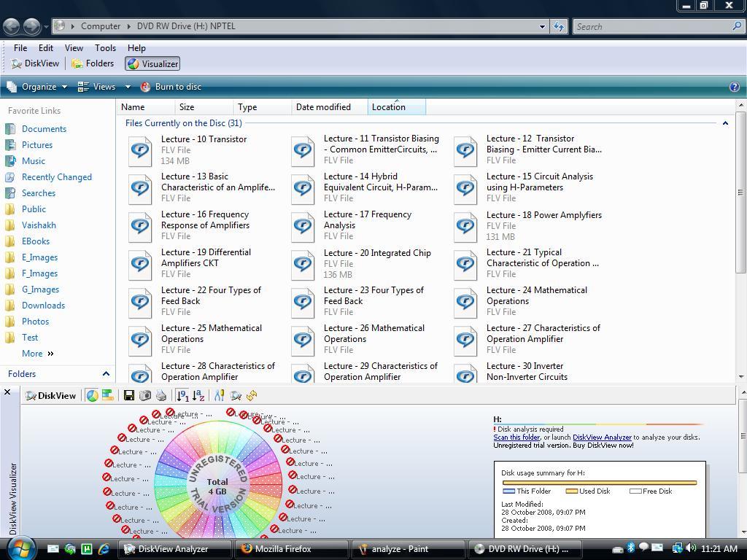Viewport: 747px width, 560px height.
Task: Open the Edit menu
Action: pos(46,47)
